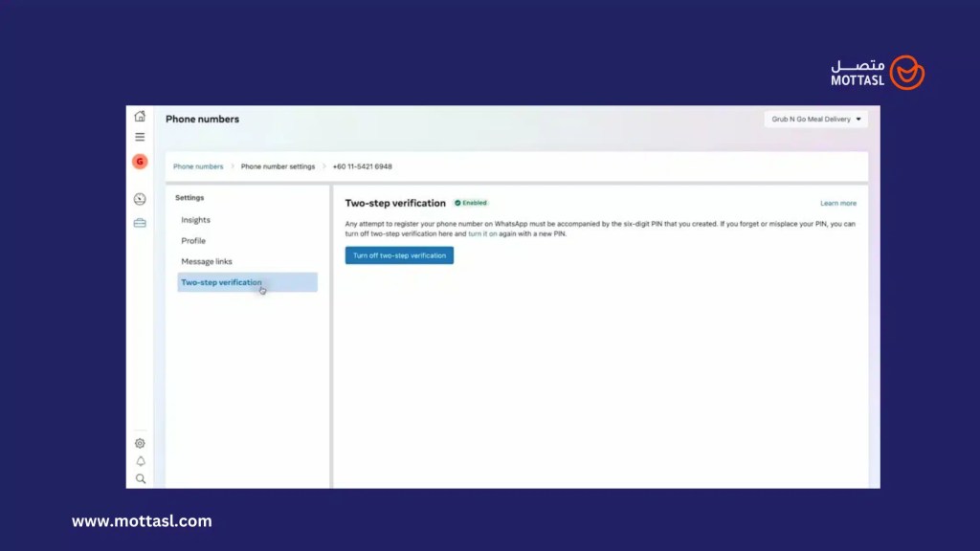Viewport: 980px width, 551px height.
Task: Select Profile in the Settings menu
Action: pyautogui.click(x=193, y=241)
